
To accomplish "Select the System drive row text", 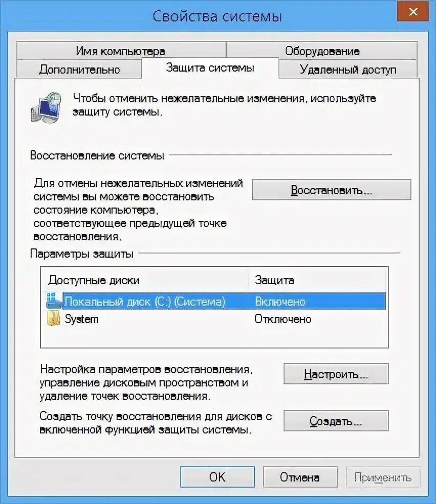I will click(x=82, y=319).
